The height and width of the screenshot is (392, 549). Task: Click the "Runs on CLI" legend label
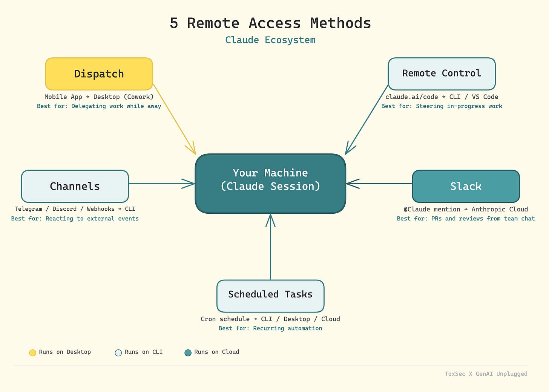[144, 352]
